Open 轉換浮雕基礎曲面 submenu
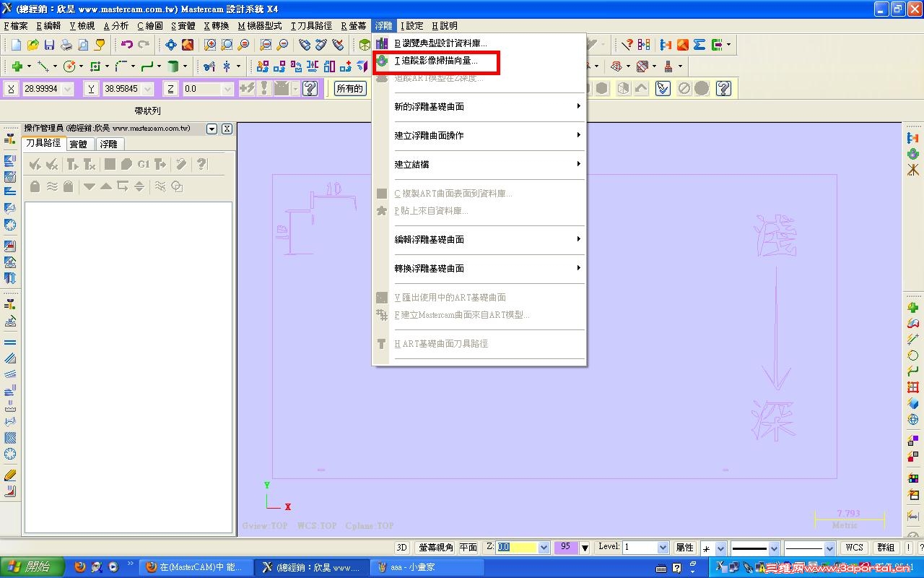This screenshot has height=578, width=924. coord(479,269)
